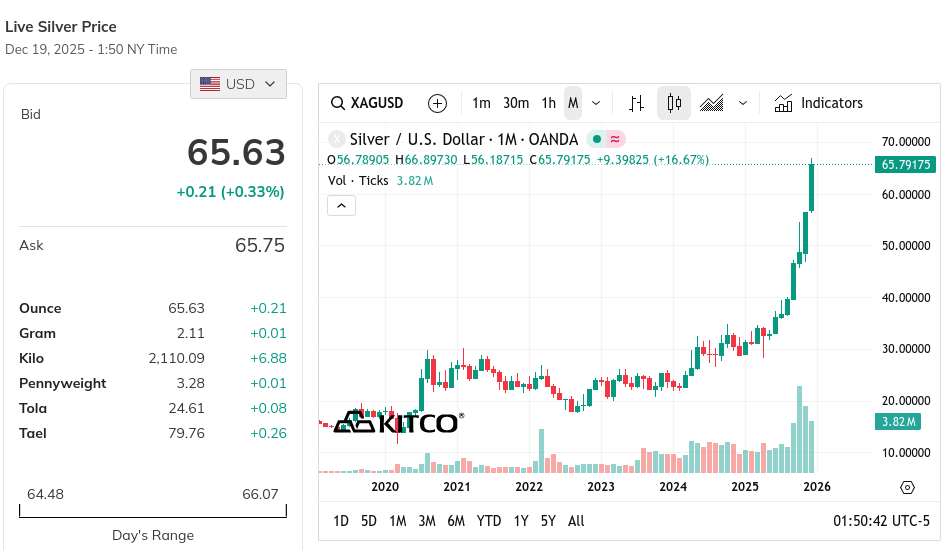Set the chart range to 1Y
Image resolution: width=952 pixels, height=550 pixels.
(x=521, y=521)
